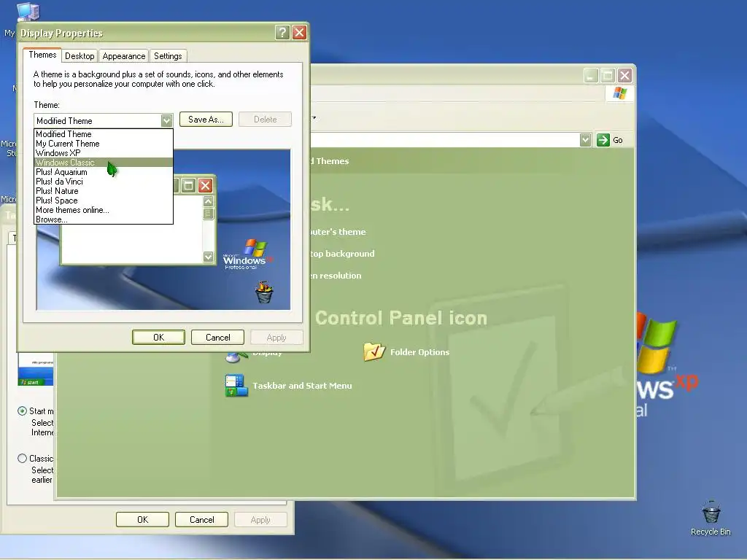
Task: Choose Browse... in the theme list
Action: click(104, 219)
